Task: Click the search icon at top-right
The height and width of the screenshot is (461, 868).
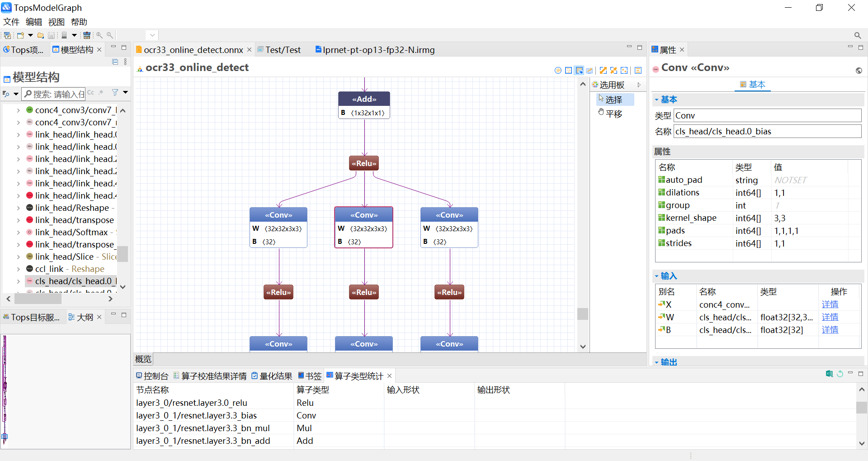Action: pyautogui.click(x=857, y=35)
